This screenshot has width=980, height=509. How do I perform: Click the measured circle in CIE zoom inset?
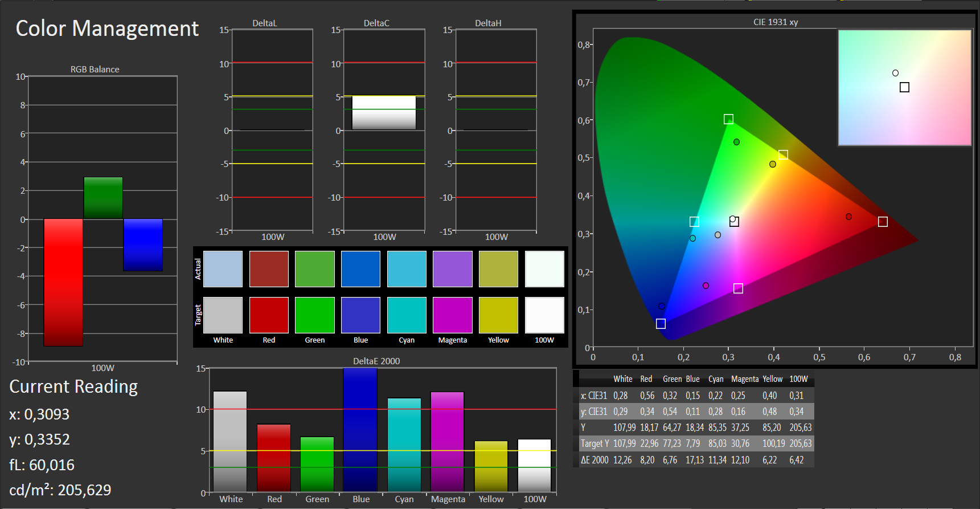coord(895,73)
